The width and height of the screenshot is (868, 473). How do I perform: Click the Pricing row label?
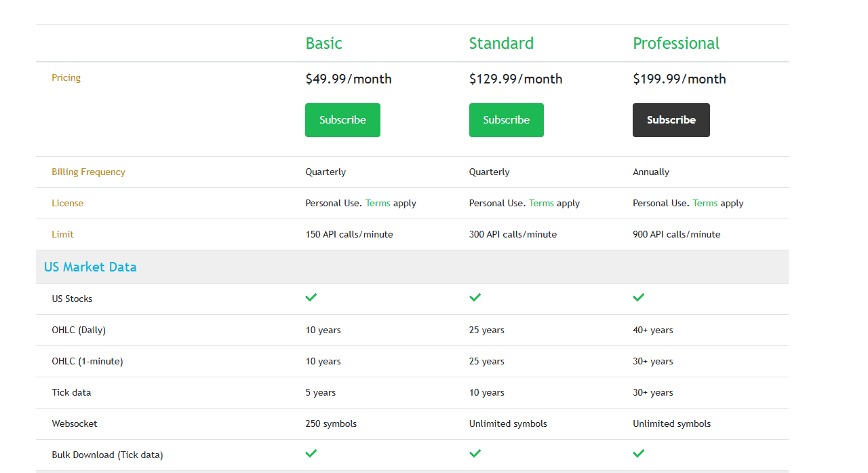tap(66, 77)
